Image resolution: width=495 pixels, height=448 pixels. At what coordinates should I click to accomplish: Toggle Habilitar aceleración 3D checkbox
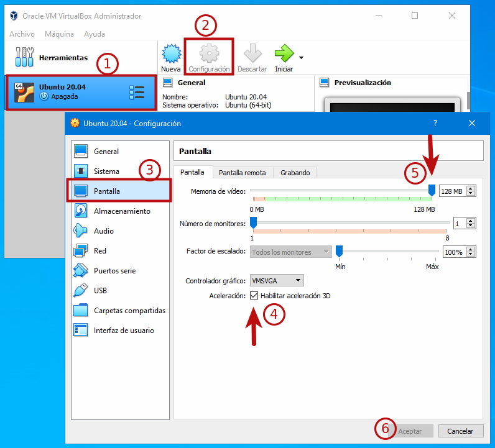pyautogui.click(x=254, y=296)
